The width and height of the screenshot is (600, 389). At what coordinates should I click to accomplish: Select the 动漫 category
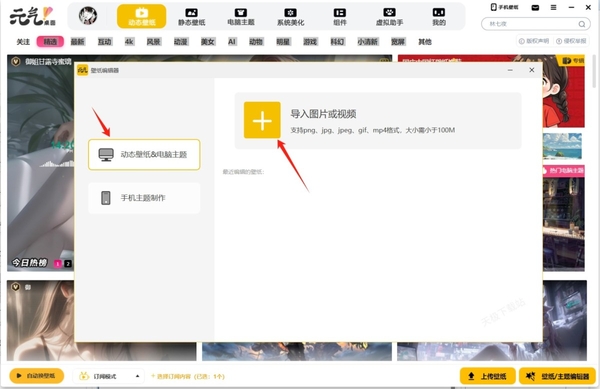(x=181, y=42)
